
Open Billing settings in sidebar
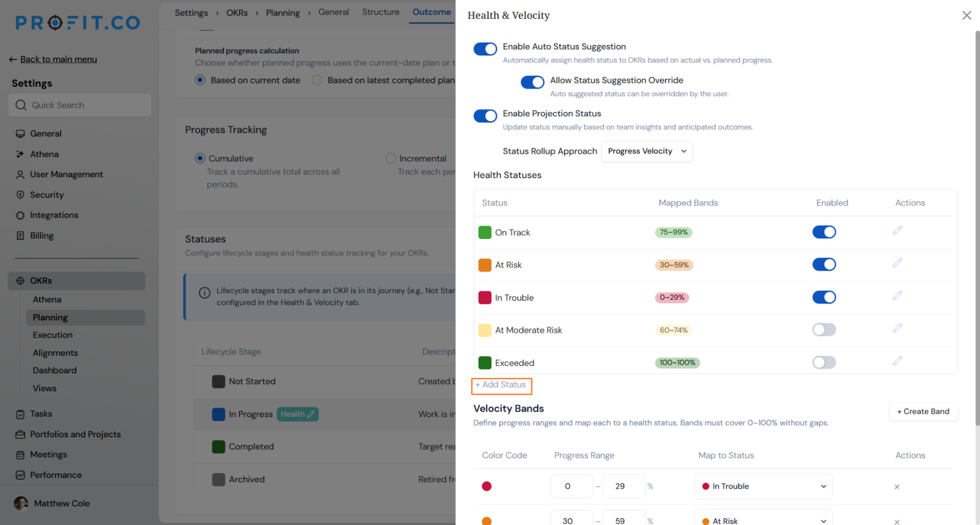click(42, 236)
